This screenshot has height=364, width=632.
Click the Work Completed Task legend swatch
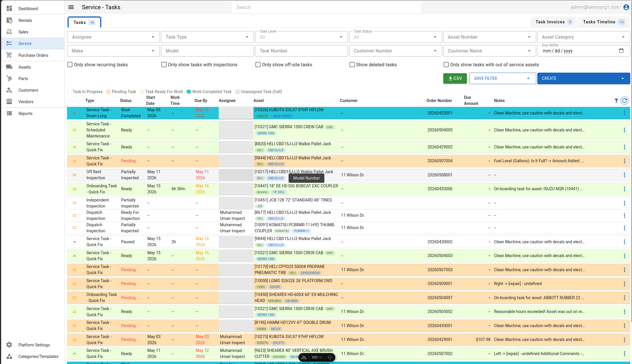[x=189, y=92]
